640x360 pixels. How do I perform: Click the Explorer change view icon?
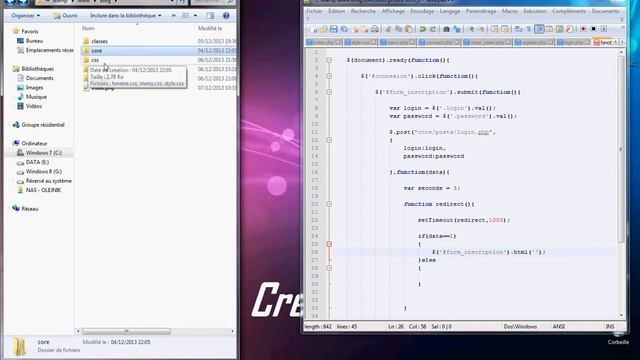186,16
